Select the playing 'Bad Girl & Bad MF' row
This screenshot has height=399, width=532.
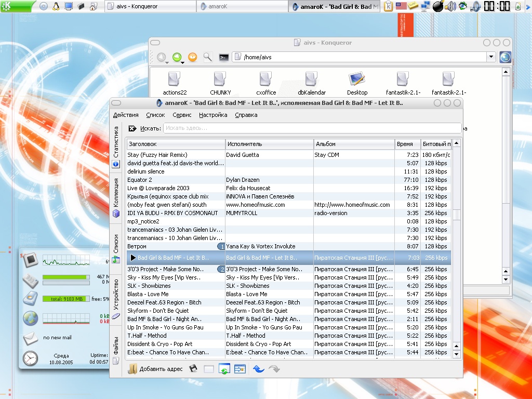click(x=289, y=258)
